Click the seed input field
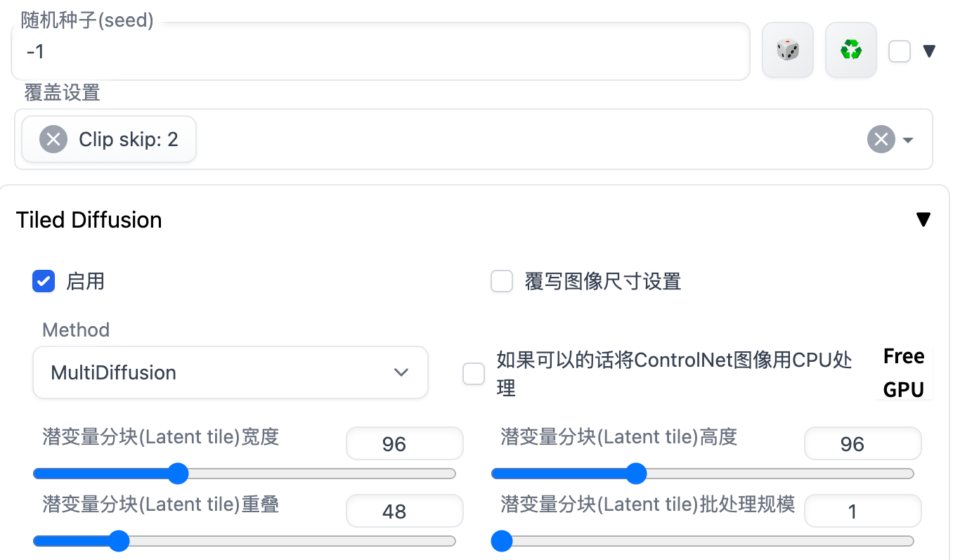This screenshot has height=560, width=953. (x=380, y=51)
